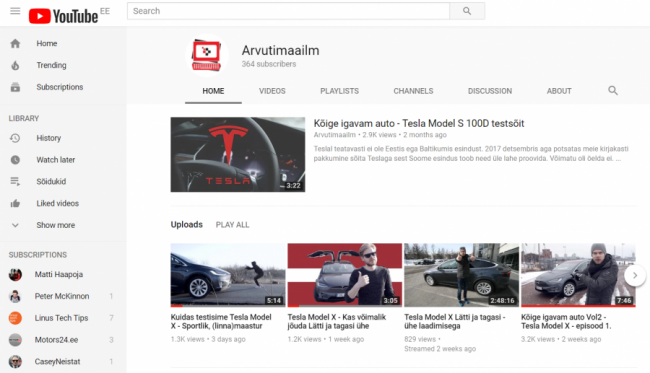Open the hamburger guide menu
This screenshot has width=650, height=373.
tap(15, 11)
